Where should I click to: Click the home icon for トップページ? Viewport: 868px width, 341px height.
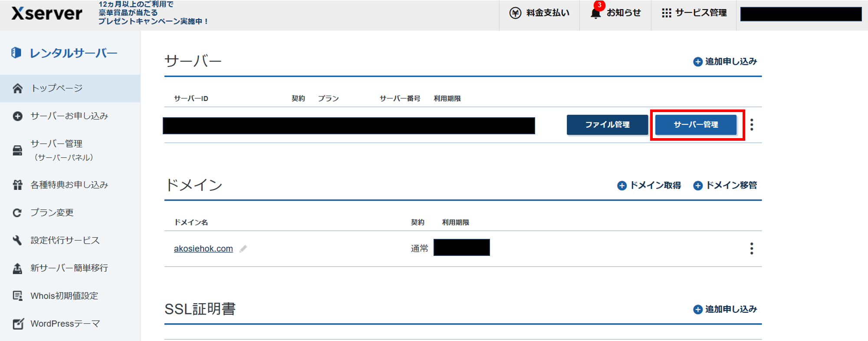pos(17,88)
